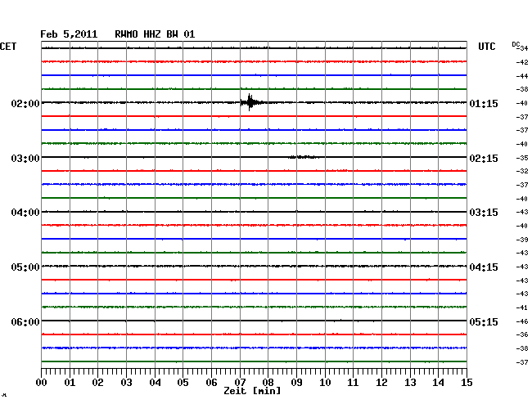Click the DC offset value "-46"
This screenshot has height=404, width=532.
click(x=522, y=321)
